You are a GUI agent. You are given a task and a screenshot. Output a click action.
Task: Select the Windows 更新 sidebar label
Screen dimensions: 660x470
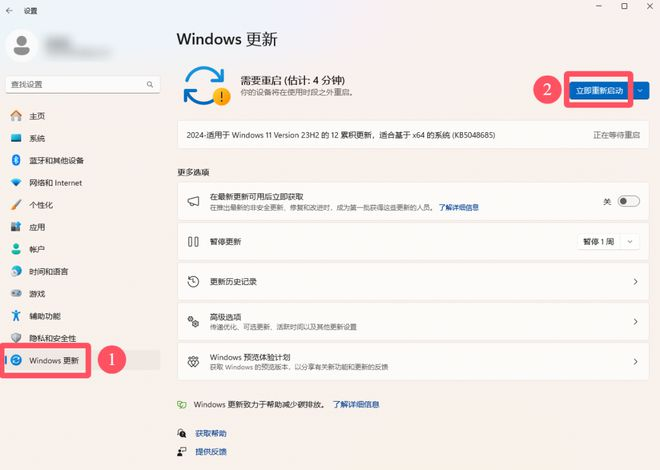(54, 361)
